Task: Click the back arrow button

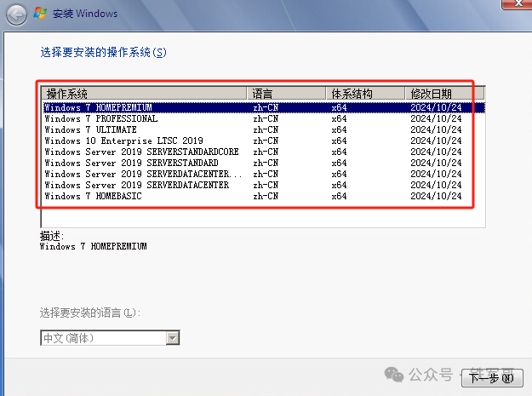Action: click(x=16, y=14)
